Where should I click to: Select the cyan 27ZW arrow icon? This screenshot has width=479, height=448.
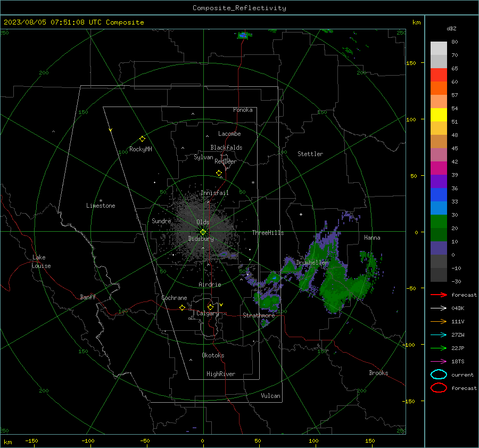pos(439,335)
